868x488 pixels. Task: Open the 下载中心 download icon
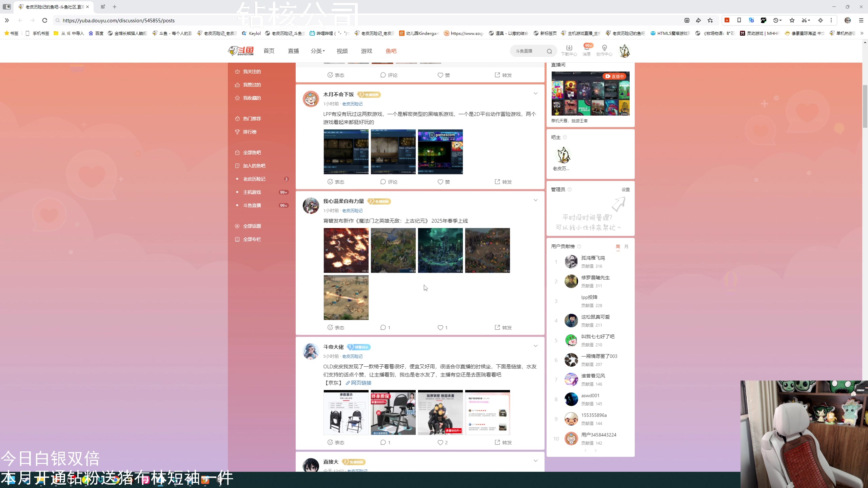tap(569, 50)
